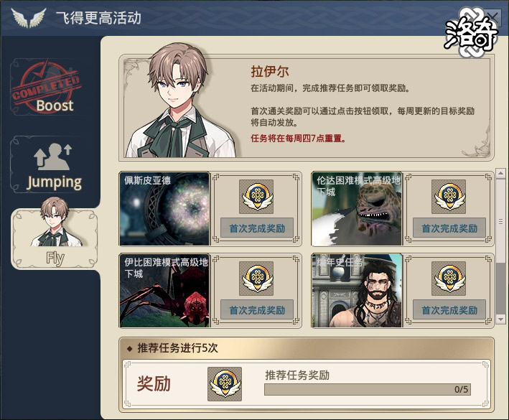Claim 首次完成奖励 for 伦达困难模式高级地下城
Viewport: 509px width, 420px height.
(449, 228)
